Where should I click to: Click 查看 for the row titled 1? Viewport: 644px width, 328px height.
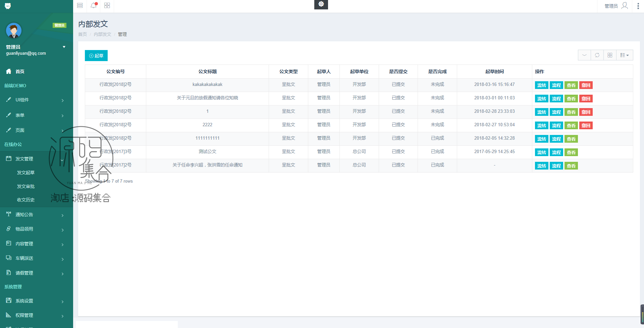(x=571, y=112)
